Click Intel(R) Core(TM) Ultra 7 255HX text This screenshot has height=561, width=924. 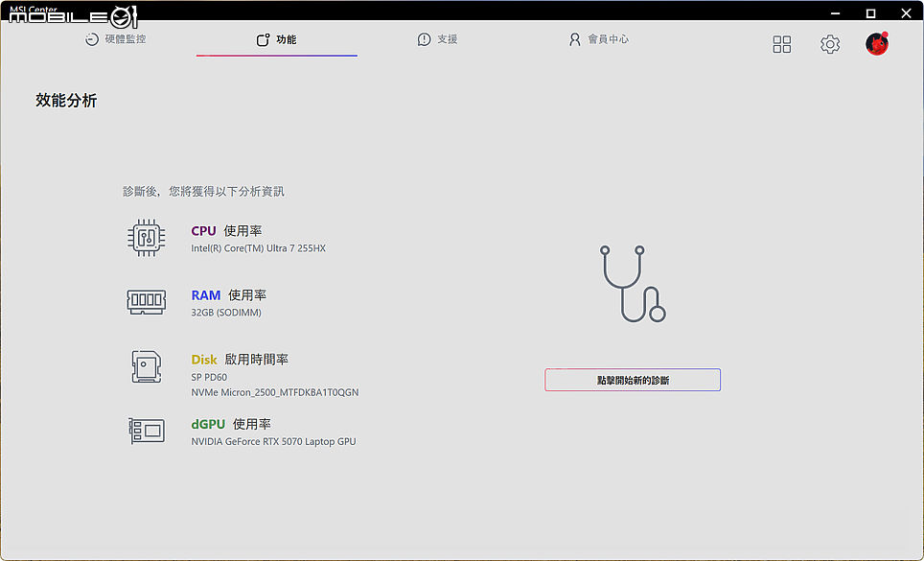[258, 248]
